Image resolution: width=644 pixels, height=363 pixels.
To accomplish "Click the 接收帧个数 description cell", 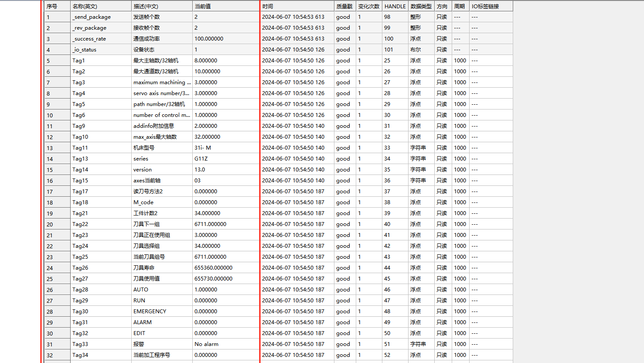I will [x=162, y=27].
